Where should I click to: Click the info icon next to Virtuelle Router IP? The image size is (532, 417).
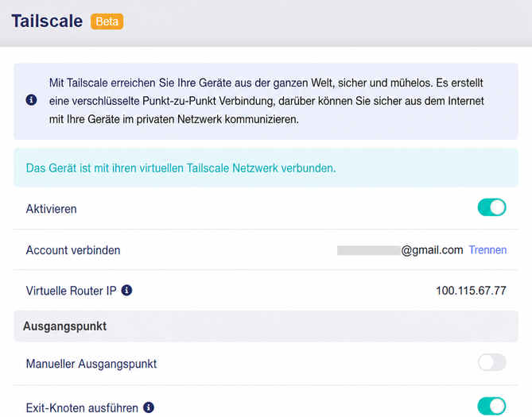click(x=127, y=290)
